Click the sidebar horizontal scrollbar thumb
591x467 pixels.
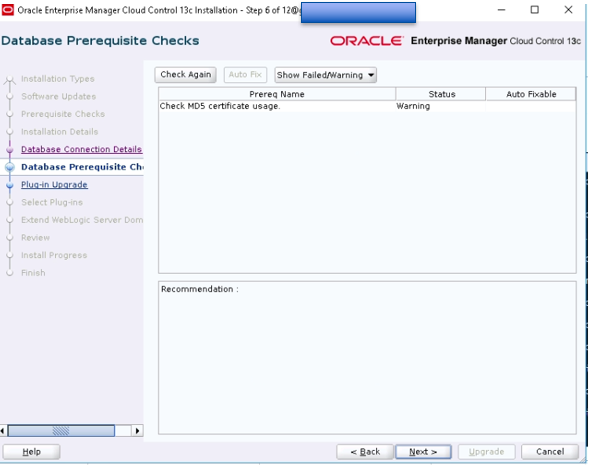pos(61,430)
